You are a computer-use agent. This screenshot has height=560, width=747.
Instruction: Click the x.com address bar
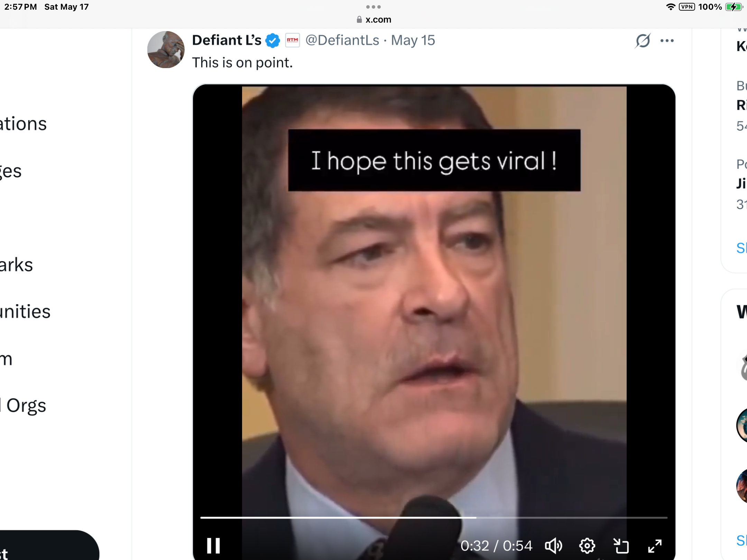click(374, 20)
